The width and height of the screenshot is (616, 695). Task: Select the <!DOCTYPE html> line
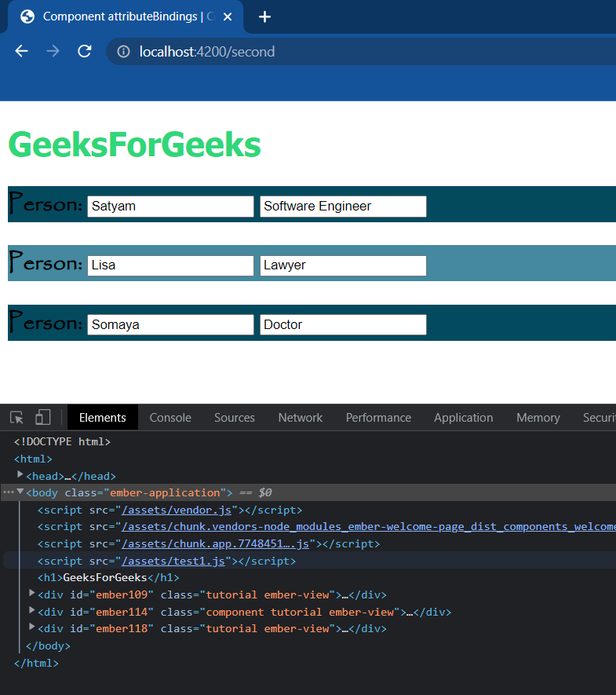click(x=62, y=442)
